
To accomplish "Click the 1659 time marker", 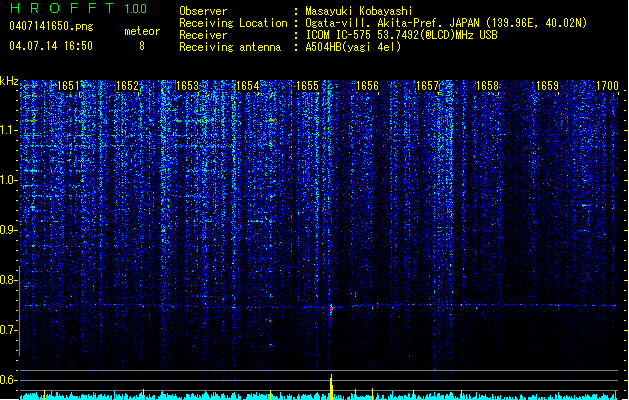I will pos(547,86).
